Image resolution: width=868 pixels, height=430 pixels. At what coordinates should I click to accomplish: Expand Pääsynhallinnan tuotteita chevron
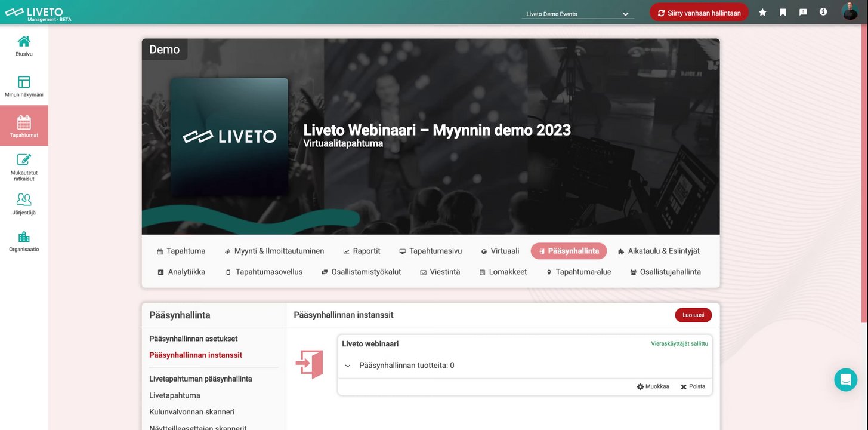(348, 365)
